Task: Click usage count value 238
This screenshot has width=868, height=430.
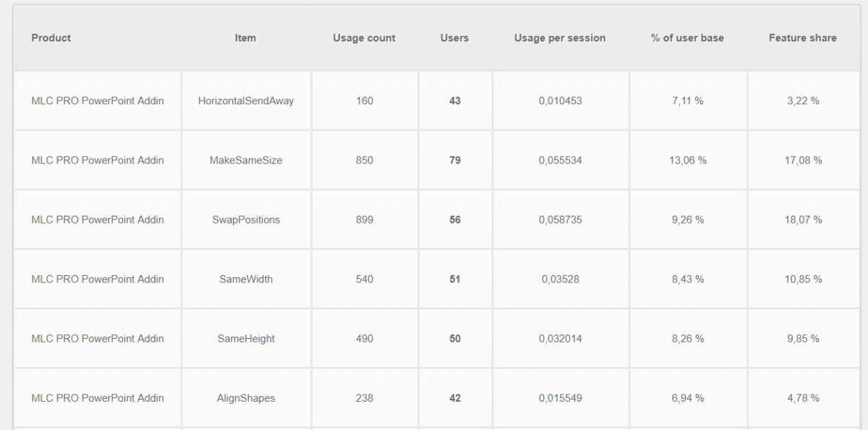Action: point(365,397)
